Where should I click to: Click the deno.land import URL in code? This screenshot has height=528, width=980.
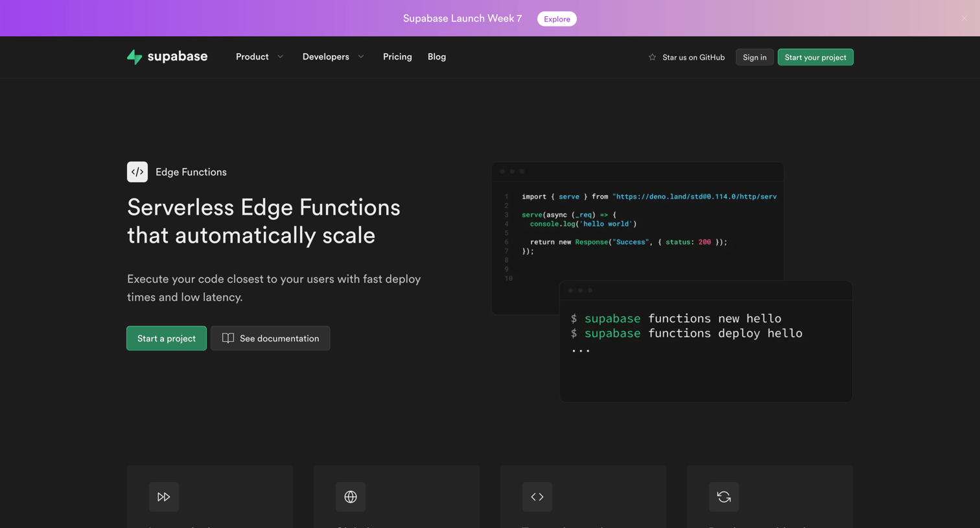(694, 197)
